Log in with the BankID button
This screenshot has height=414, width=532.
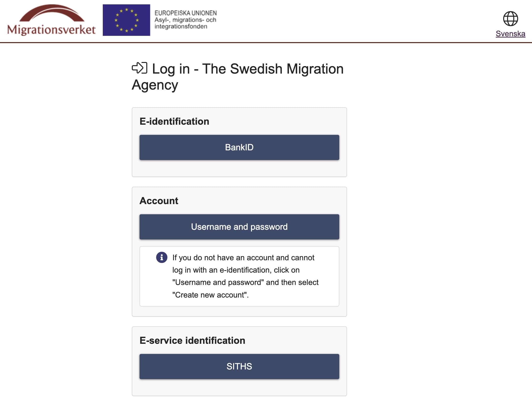[239, 147]
